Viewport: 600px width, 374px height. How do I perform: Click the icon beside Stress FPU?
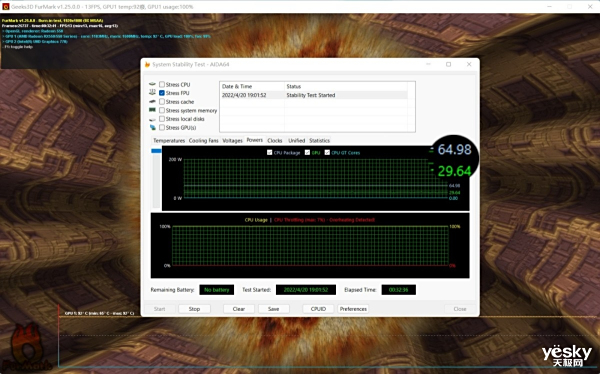(x=152, y=93)
